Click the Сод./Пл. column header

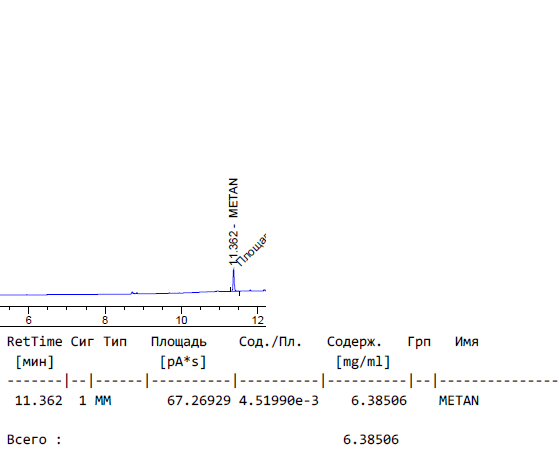coord(270,342)
